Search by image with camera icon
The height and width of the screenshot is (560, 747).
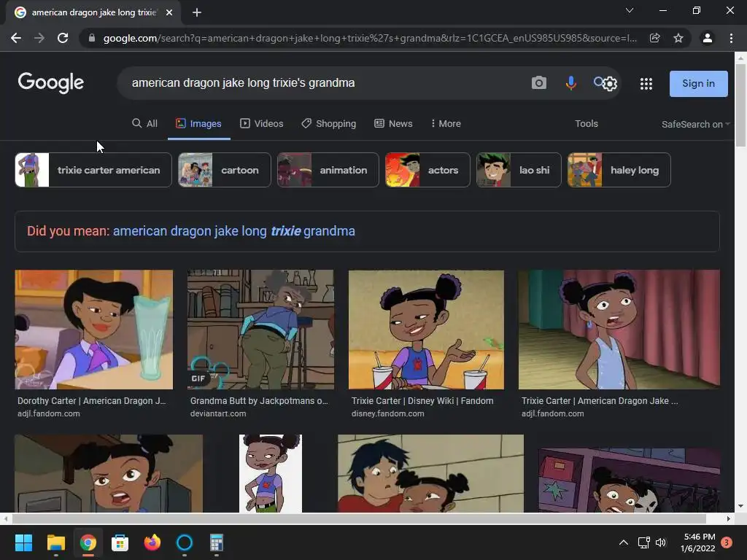pyautogui.click(x=539, y=83)
